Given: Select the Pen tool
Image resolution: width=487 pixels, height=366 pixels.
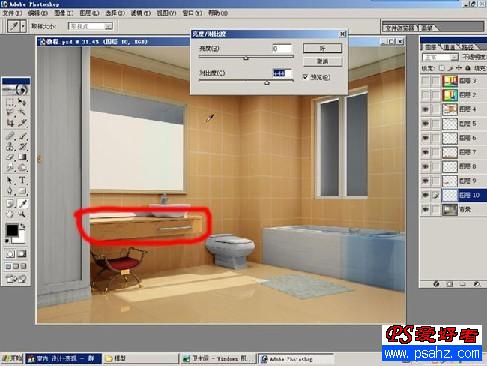Looking at the screenshot, I should [x=10, y=191].
